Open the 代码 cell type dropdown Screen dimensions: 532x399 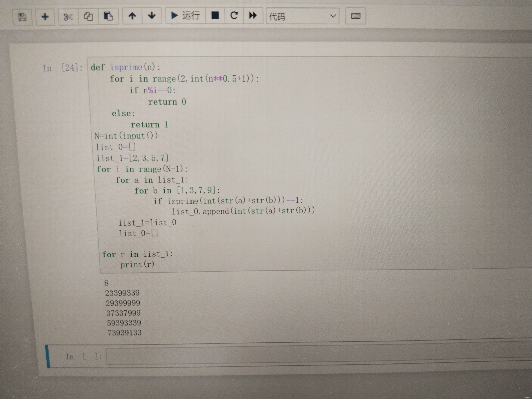point(302,16)
